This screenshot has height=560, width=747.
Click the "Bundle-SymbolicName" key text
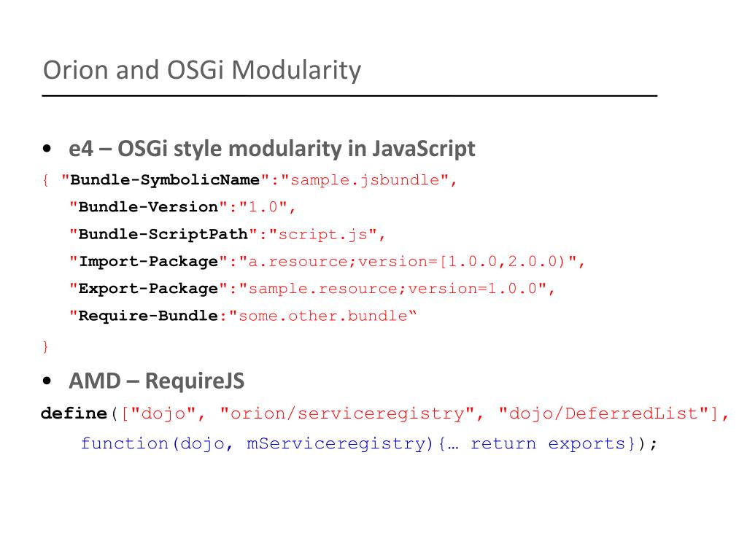coord(165,180)
